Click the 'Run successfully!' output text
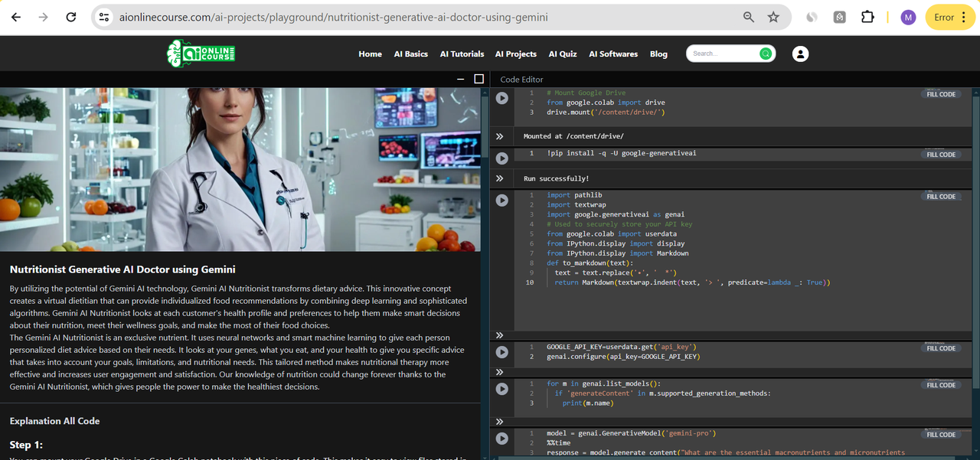 (557, 178)
